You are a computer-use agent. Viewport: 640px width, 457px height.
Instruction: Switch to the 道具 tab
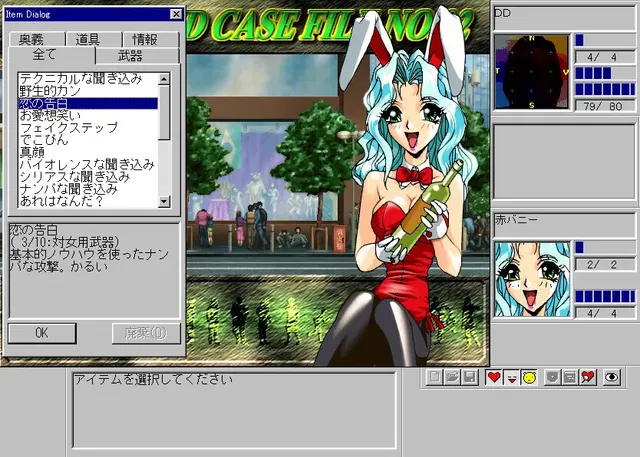94,39
